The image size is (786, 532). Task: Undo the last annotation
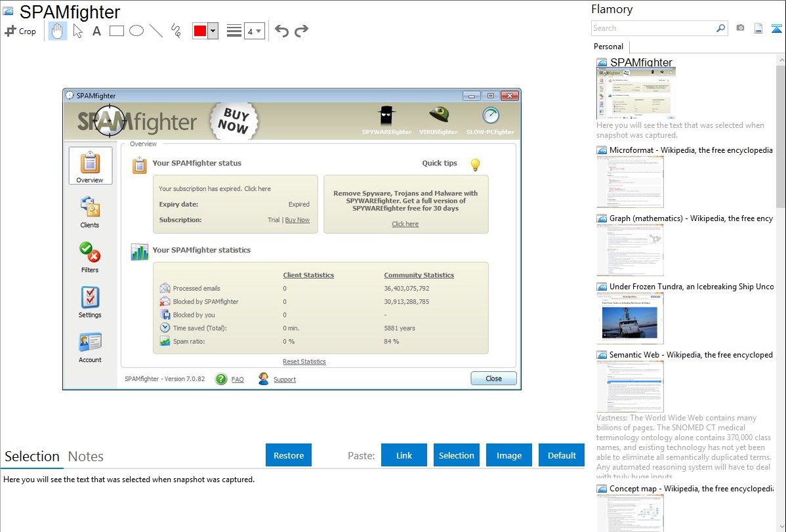coord(281,31)
